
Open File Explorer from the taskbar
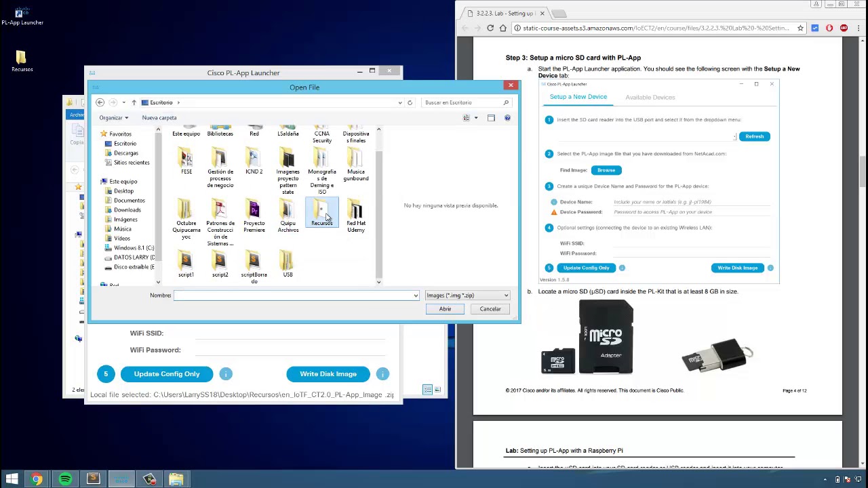(x=176, y=479)
